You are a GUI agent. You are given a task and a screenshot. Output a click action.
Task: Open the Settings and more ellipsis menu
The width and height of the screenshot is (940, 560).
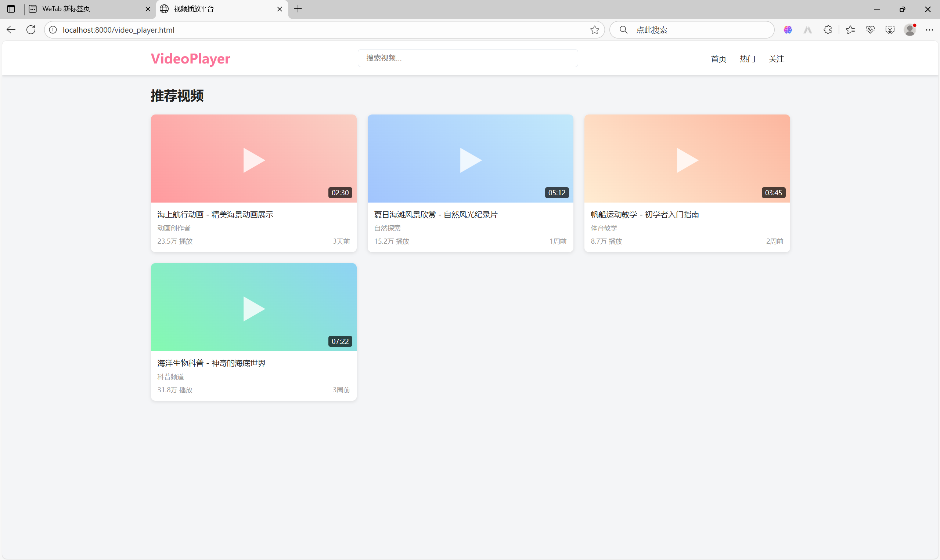click(930, 30)
